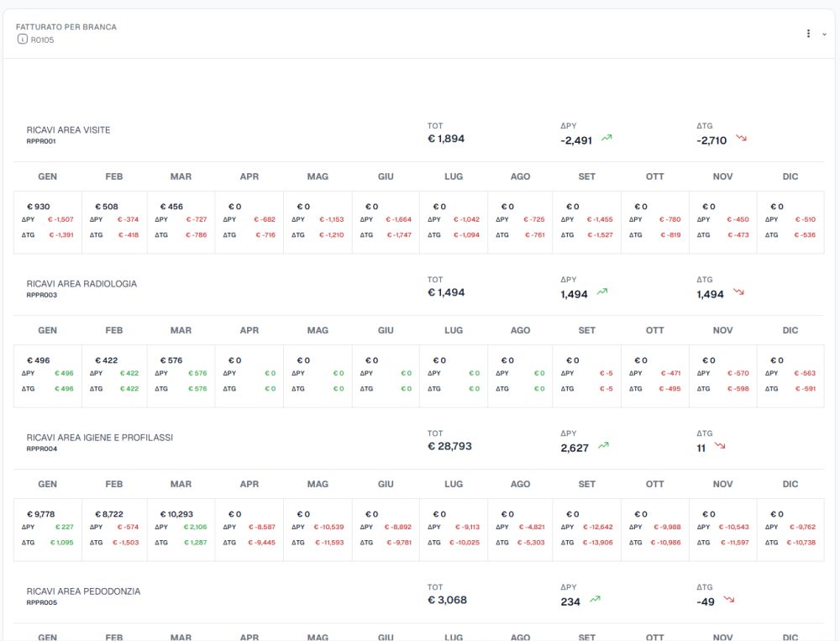
Task: Click the MAR cell showing € 10,293
Action: [x=181, y=530]
